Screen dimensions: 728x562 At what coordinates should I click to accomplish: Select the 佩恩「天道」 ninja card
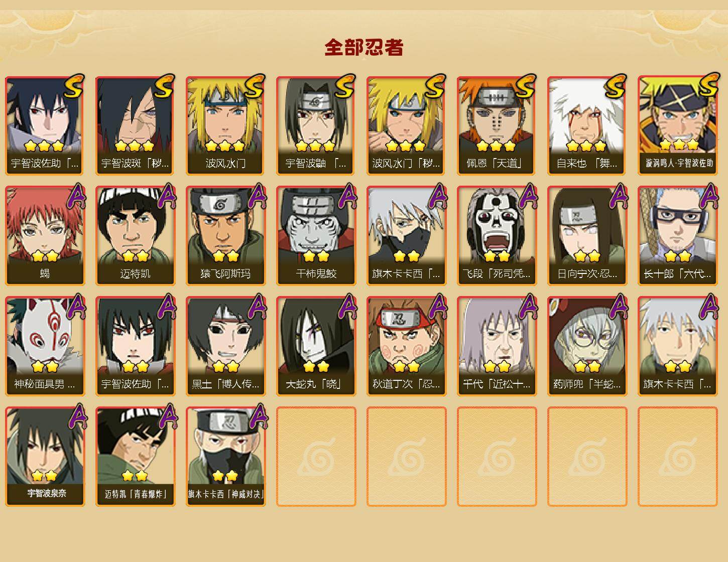(497, 125)
